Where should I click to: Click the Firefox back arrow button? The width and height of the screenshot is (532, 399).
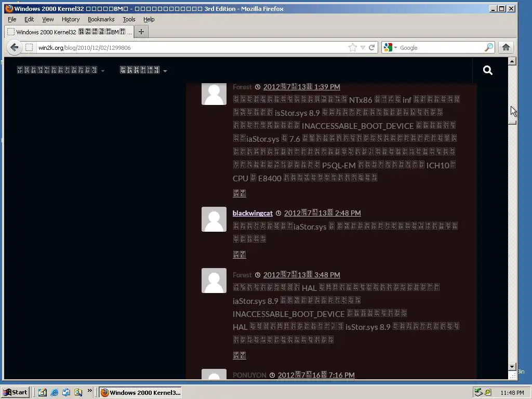(14, 47)
